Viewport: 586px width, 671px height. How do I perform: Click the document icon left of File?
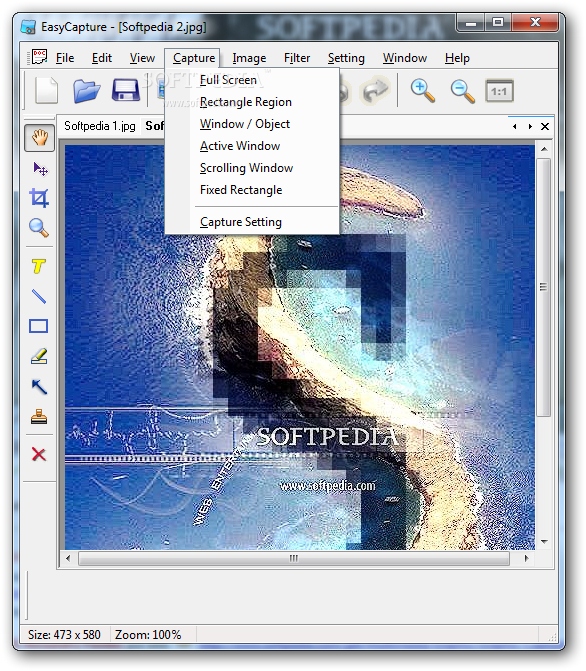(x=39, y=56)
